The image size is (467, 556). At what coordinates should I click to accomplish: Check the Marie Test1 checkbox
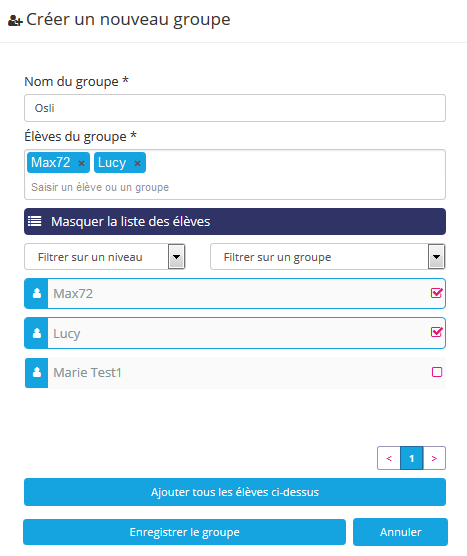pyautogui.click(x=437, y=372)
